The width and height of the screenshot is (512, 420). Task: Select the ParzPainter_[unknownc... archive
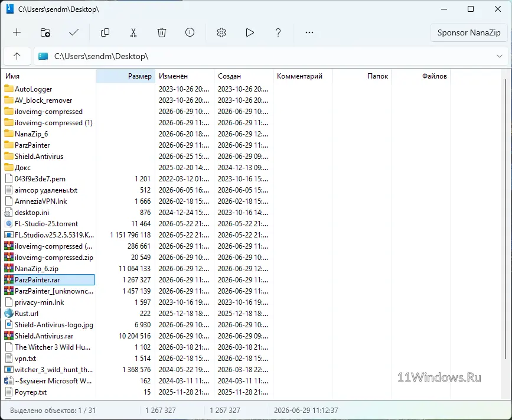48,291
